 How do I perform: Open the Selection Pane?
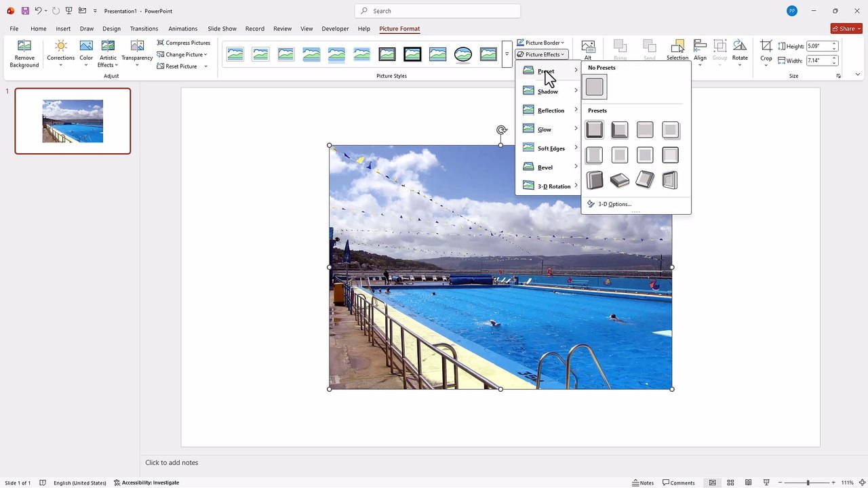point(677,50)
